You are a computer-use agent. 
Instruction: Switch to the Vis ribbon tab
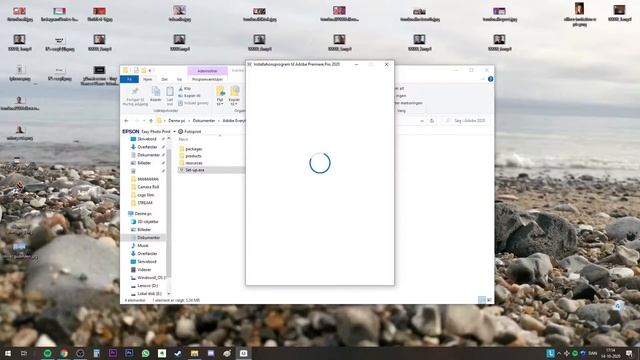(x=179, y=79)
